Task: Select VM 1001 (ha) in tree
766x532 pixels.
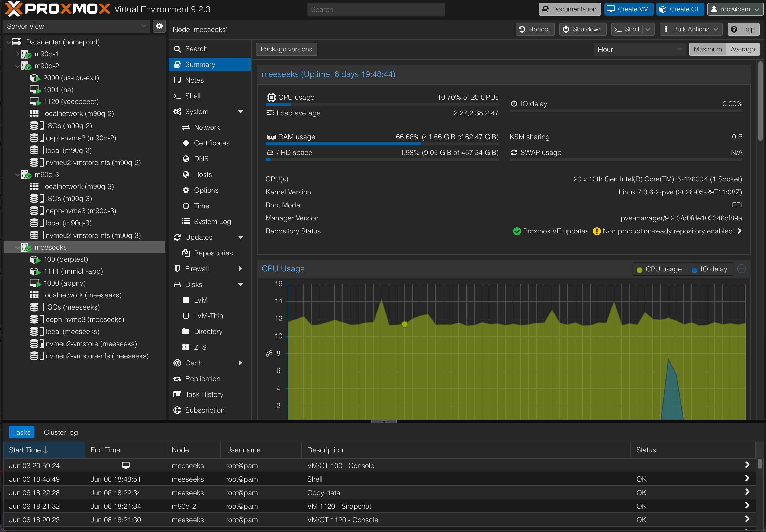Action: point(58,90)
